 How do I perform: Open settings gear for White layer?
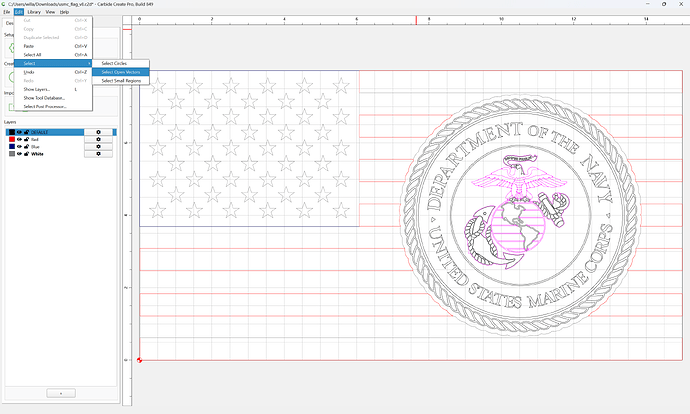[x=98, y=154]
